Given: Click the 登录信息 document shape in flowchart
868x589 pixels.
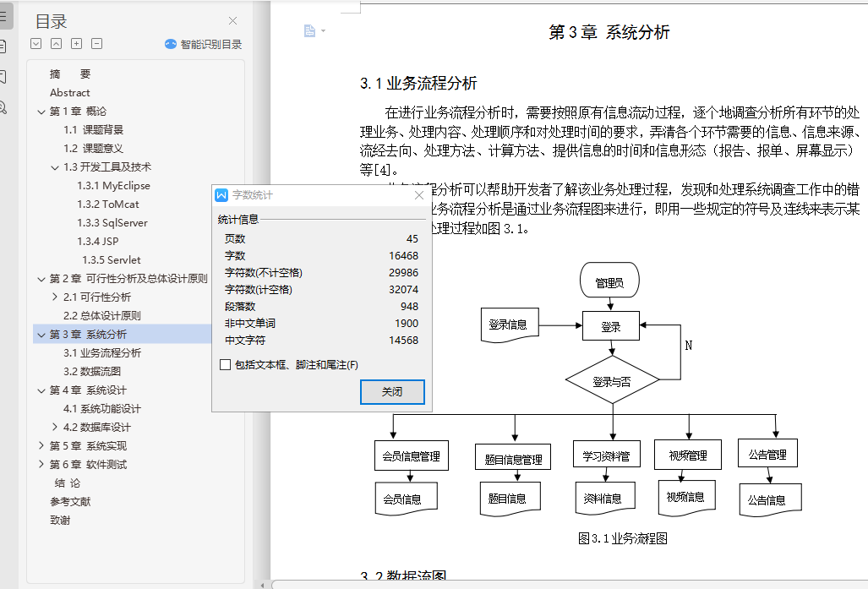Looking at the screenshot, I should coord(510,325).
